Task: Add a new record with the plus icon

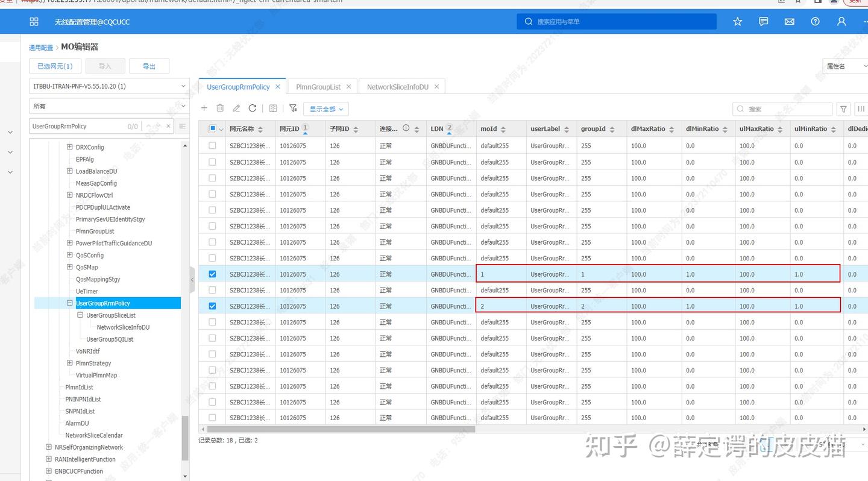Action: click(x=204, y=108)
